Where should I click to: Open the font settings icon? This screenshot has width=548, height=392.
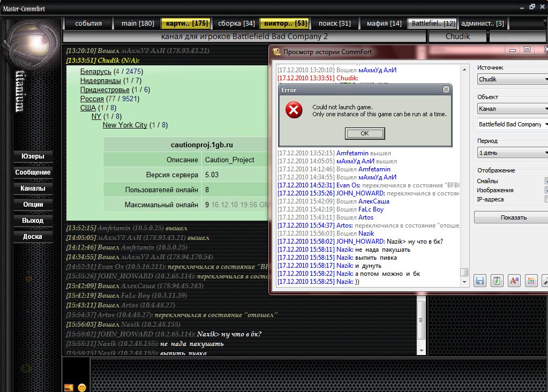pos(514,280)
